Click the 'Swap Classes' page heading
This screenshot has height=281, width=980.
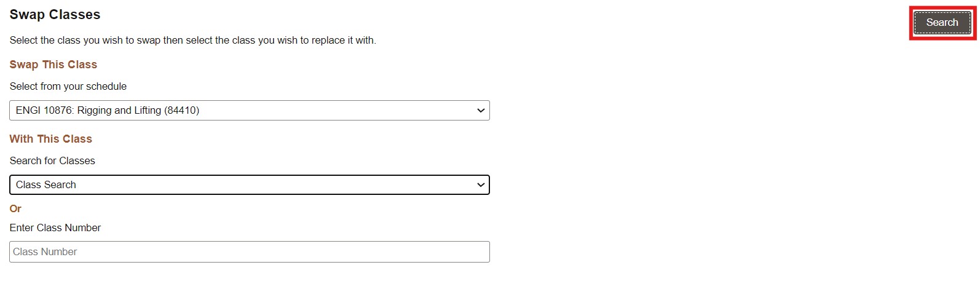click(x=55, y=15)
